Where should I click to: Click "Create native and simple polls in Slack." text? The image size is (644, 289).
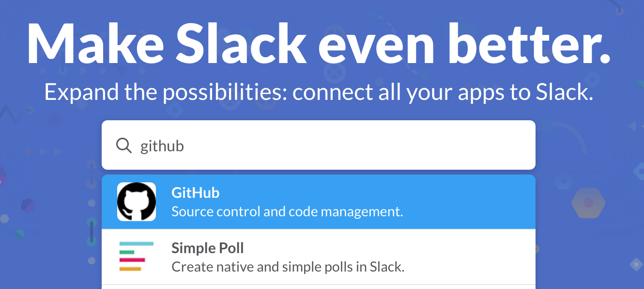point(288,267)
